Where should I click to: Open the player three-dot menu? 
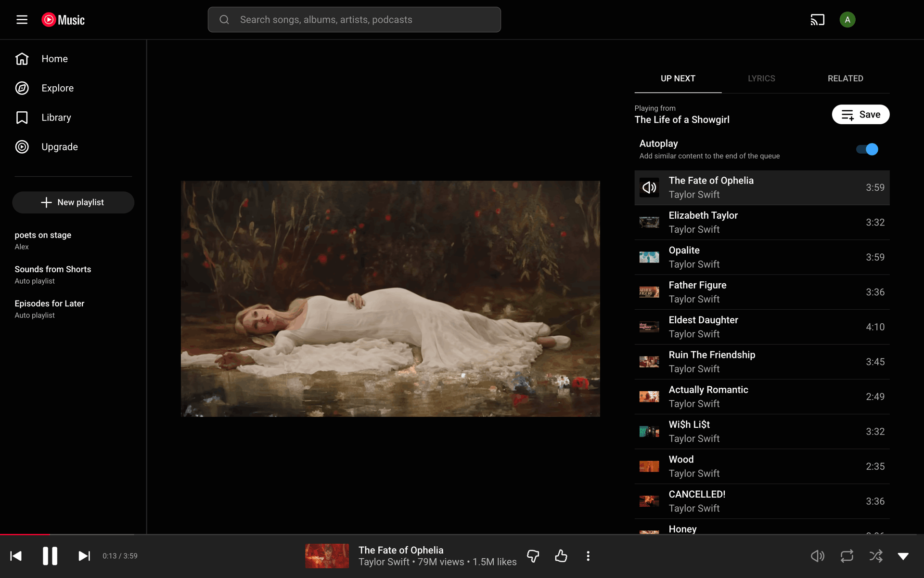(x=588, y=556)
